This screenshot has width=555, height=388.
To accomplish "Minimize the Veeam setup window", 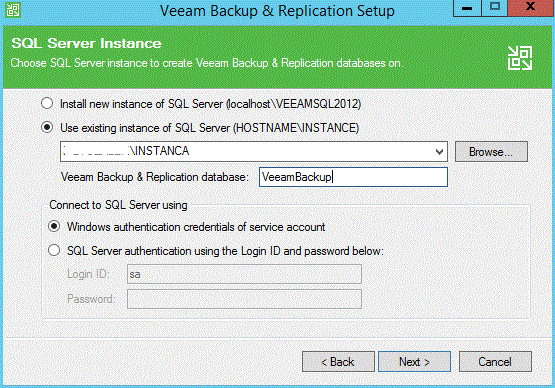I will 467,8.
